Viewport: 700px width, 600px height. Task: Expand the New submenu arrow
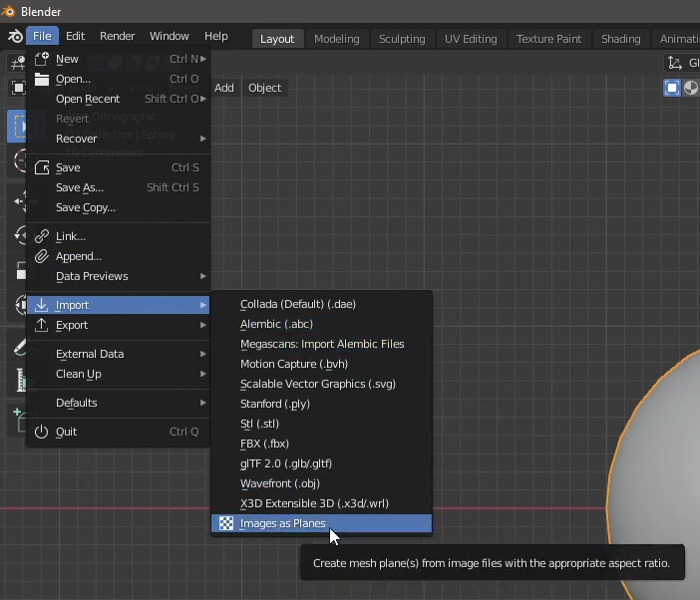[203, 59]
